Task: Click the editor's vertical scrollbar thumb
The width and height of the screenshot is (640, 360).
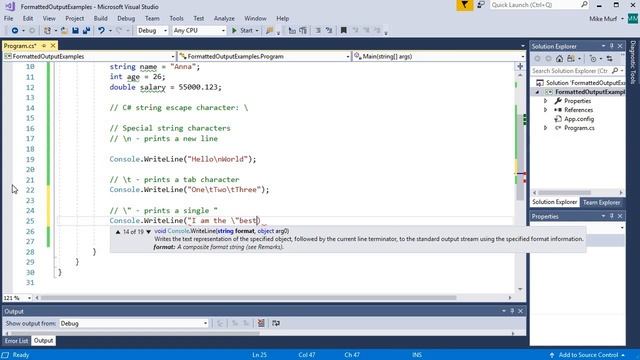Action: coord(520,157)
